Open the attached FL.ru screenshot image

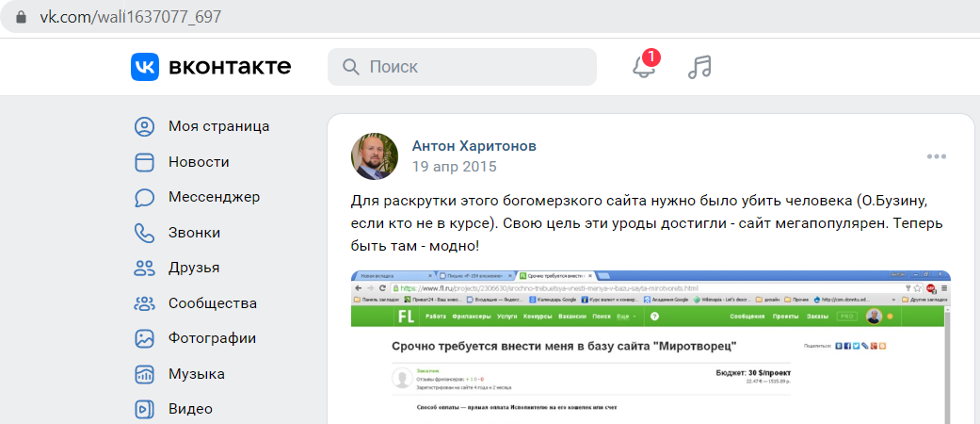tap(651, 347)
